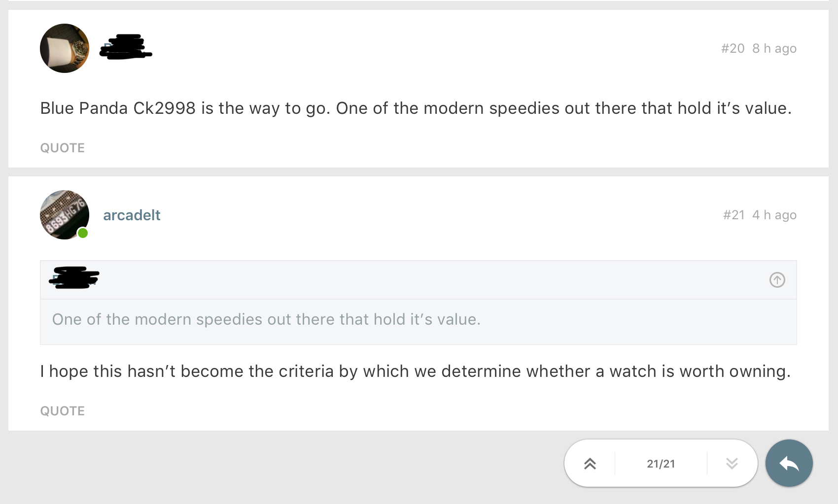Viewport: 838px width, 504px height.
Task: Click QUOTE under arcadelt's post
Action: point(63,411)
